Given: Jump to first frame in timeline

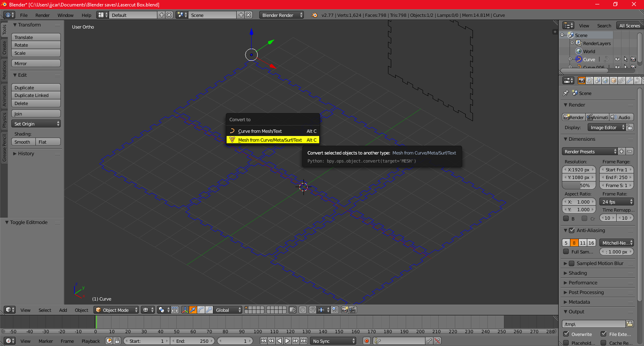Looking at the screenshot, I should [x=263, y=341].
